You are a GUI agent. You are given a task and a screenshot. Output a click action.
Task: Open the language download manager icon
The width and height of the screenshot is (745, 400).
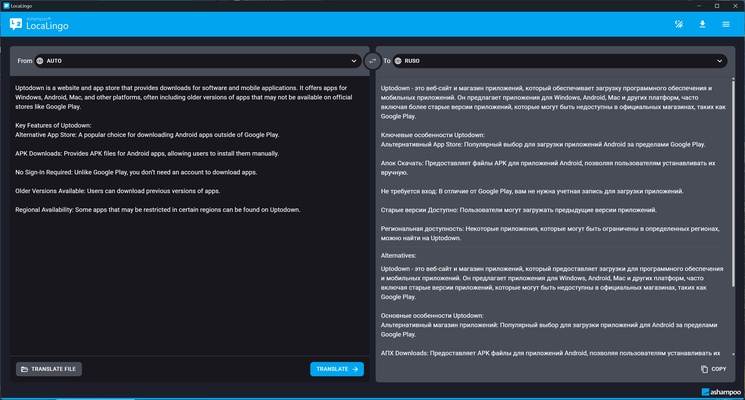coord(702,24)
